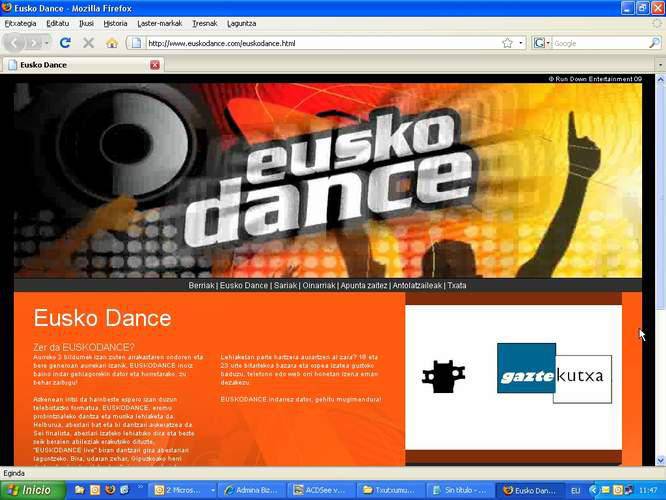Click the page scrollbar up arrow
The width and height of the screenshot is (666, 500).
[660, 79]
